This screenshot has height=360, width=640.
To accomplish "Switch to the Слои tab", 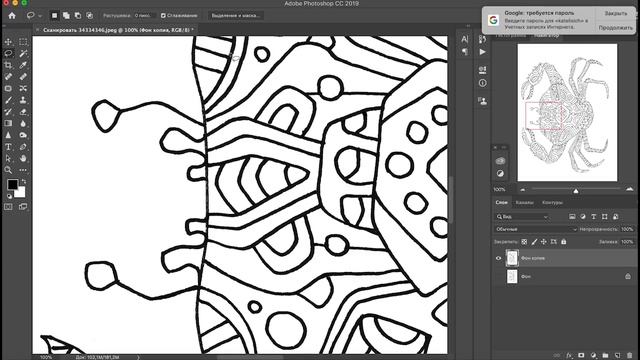I will [x=501, y=202].
